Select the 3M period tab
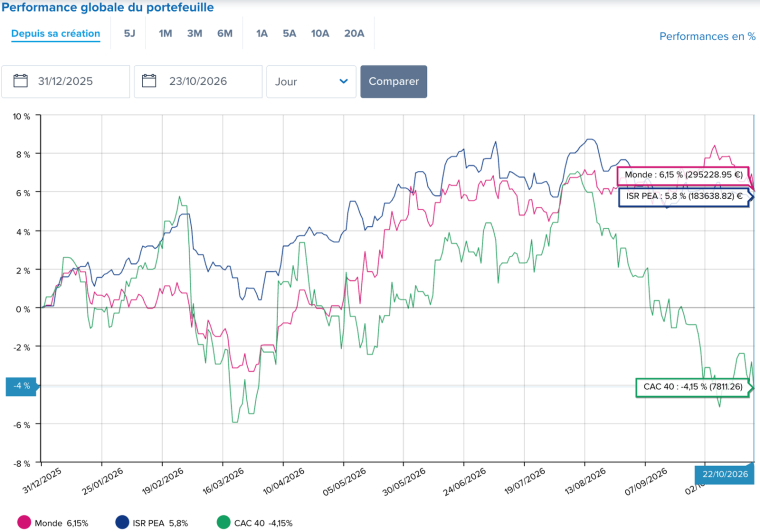 pyautogui.click(x=194, y=33)
